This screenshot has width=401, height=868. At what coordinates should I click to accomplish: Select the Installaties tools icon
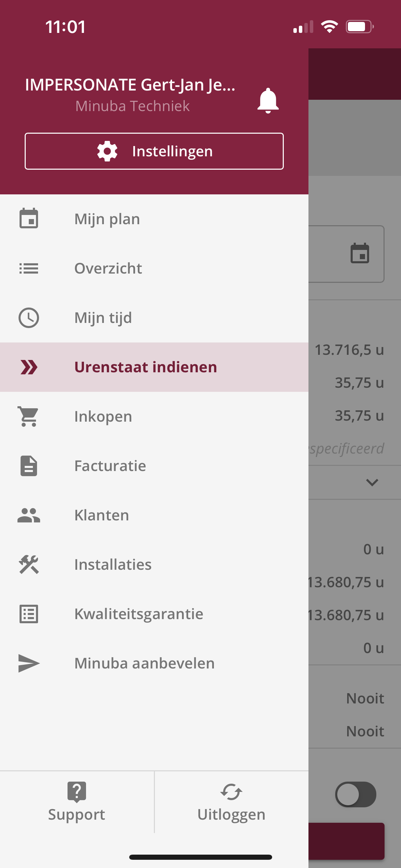pos(29,565)
